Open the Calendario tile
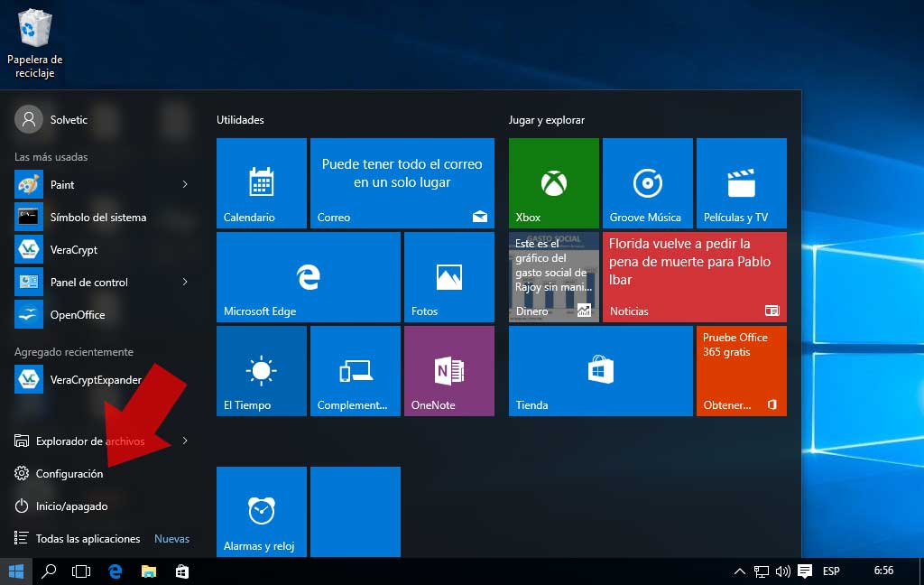Screen dimensions: 924x585 click(261, 183)
